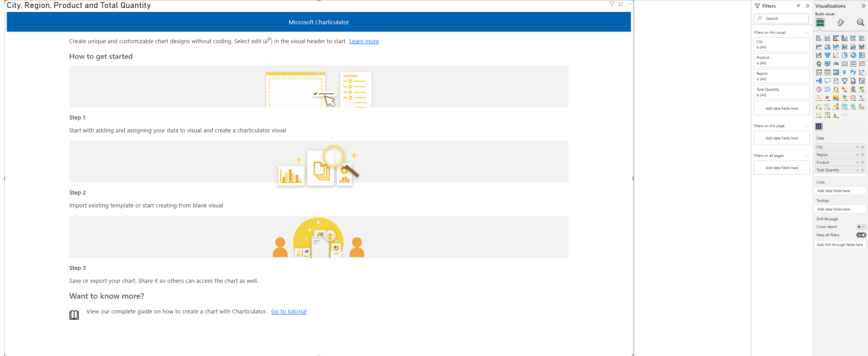Viewport: 868px width, 356px height.
Task: Toggle Keep all filters switch
Action: click(x=861, y=235)
